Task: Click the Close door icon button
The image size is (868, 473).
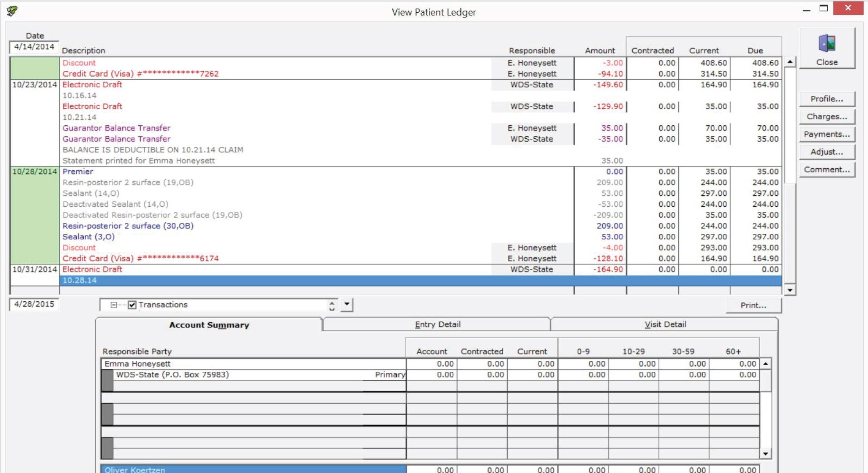Action: click(x=827, y=49)
